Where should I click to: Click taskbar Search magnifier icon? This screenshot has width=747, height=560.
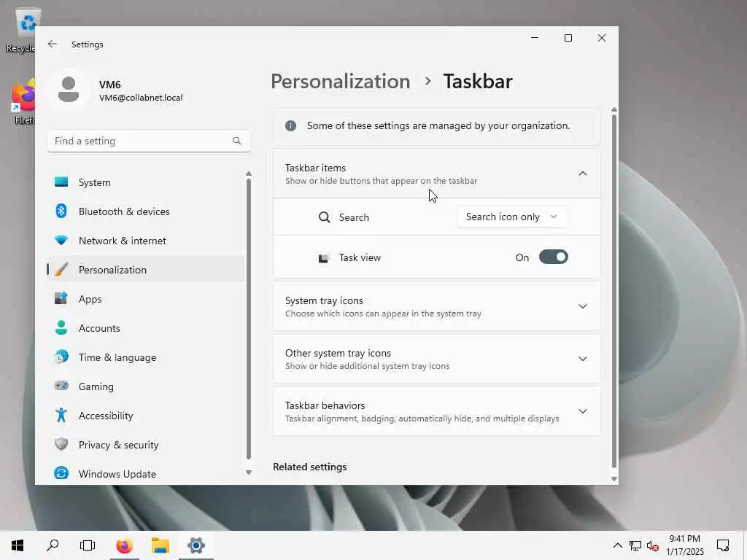(53, 545)
